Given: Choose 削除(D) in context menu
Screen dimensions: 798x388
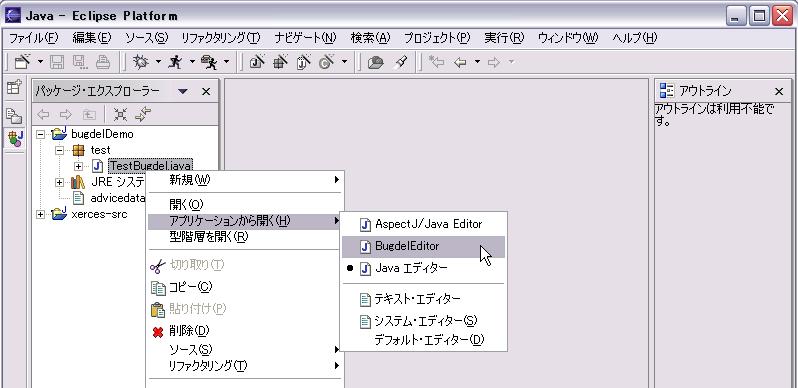Looking at the screenshot, I should pyautogui.click(x=245, y=331).
